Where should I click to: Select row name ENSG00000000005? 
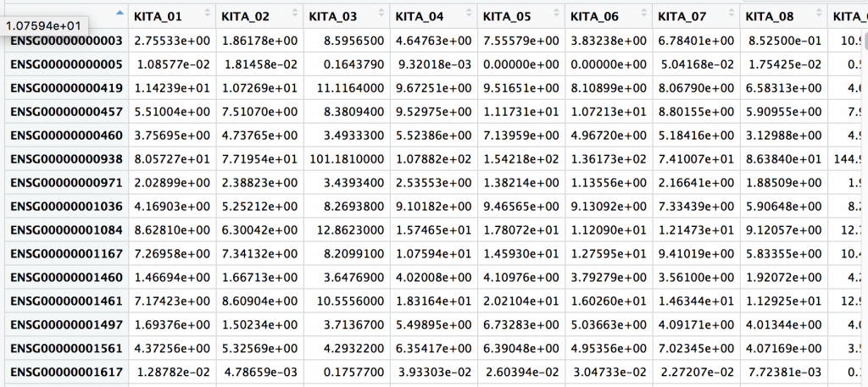(x=66, y=64)
